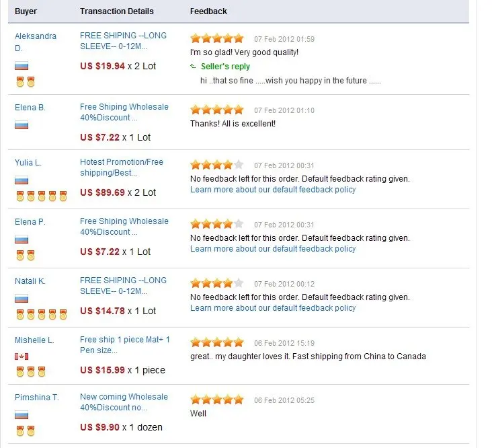Viewport: 492px width, 448px height.
Task: Open Yulia L.'s default feedback policy link
Action: pyautogui.click(x=273, y=190)
